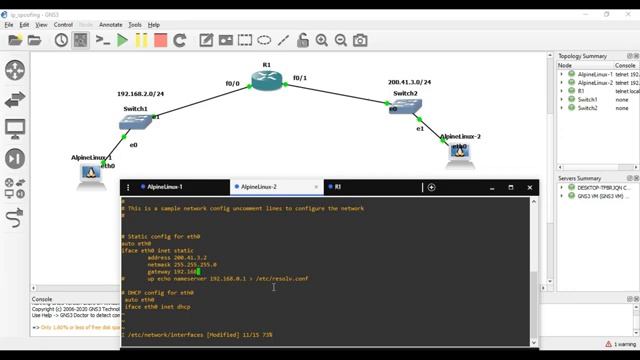Take a screenshot with camera icon

point(360,40)
